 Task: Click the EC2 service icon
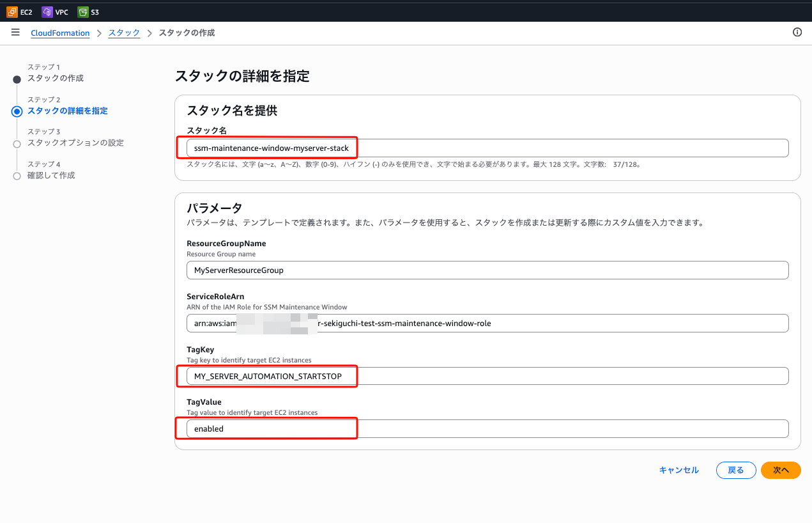[12, 12]
